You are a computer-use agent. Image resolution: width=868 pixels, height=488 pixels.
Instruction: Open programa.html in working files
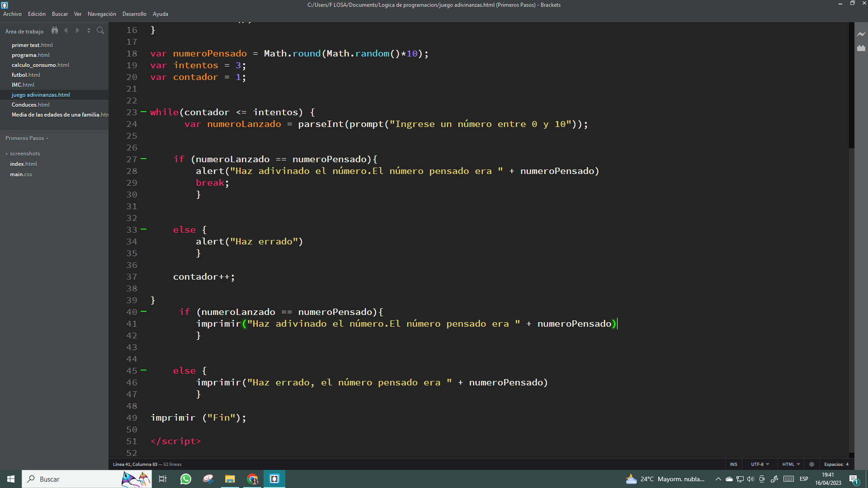click(x=54, y=55)
